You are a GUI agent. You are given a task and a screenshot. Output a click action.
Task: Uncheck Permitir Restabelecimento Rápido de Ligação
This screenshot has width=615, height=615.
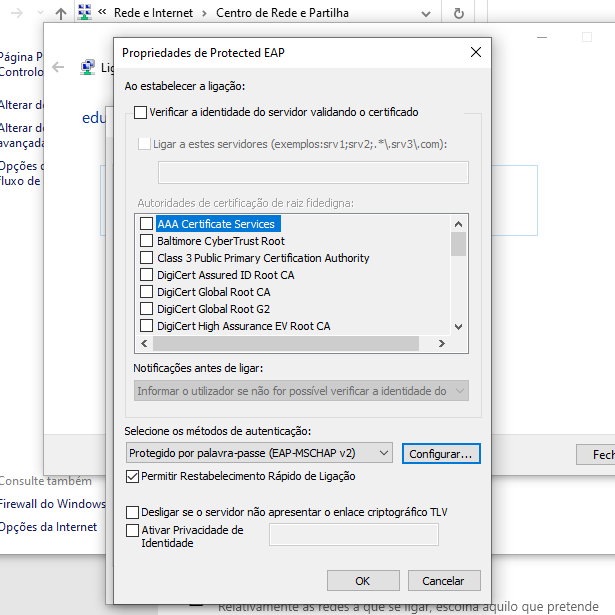click(132, 477)
